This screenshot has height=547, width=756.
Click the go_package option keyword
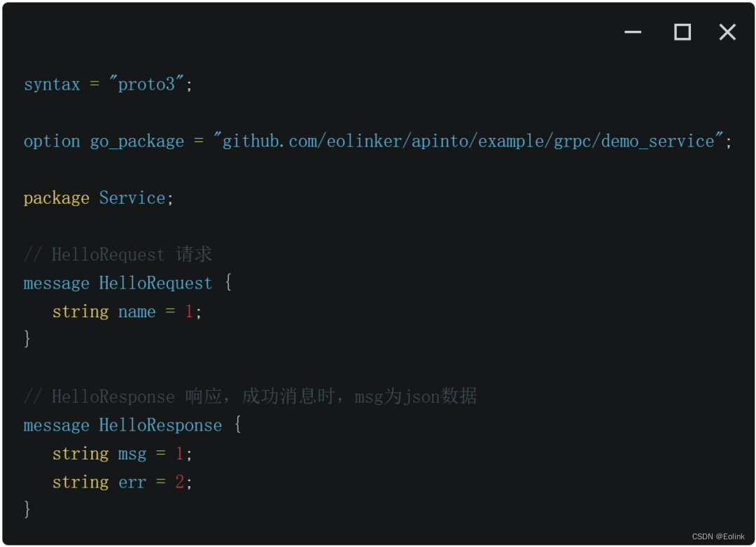point(137,141)
